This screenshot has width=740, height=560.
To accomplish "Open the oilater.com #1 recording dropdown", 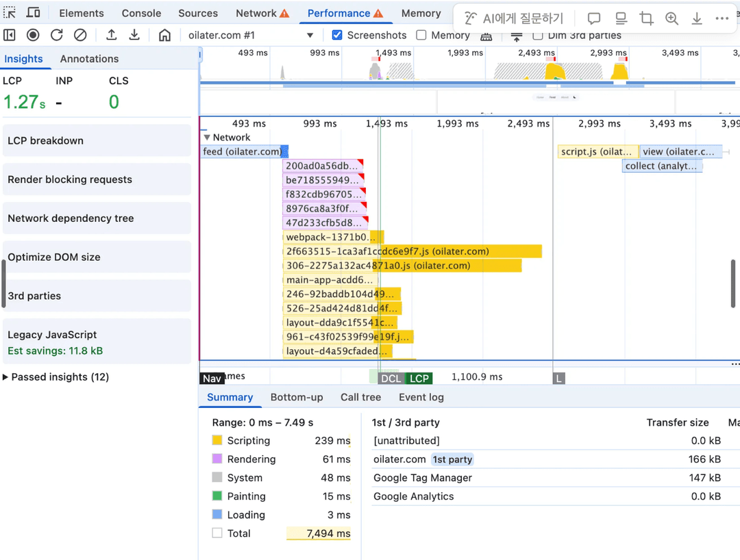I will tap(310, 35).
